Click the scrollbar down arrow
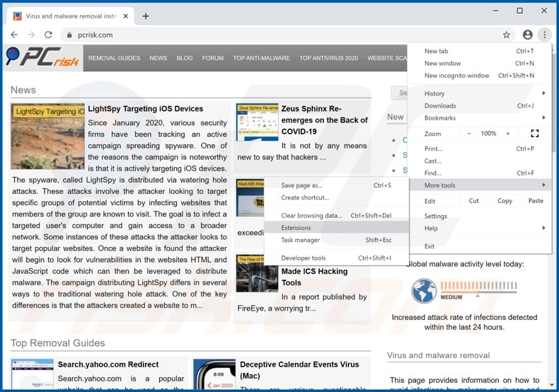 (x=552, y=385)
